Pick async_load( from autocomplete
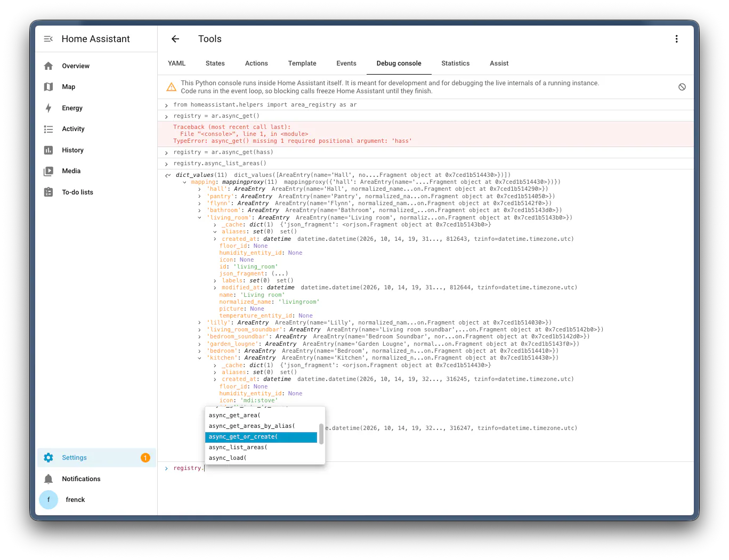 261,458
